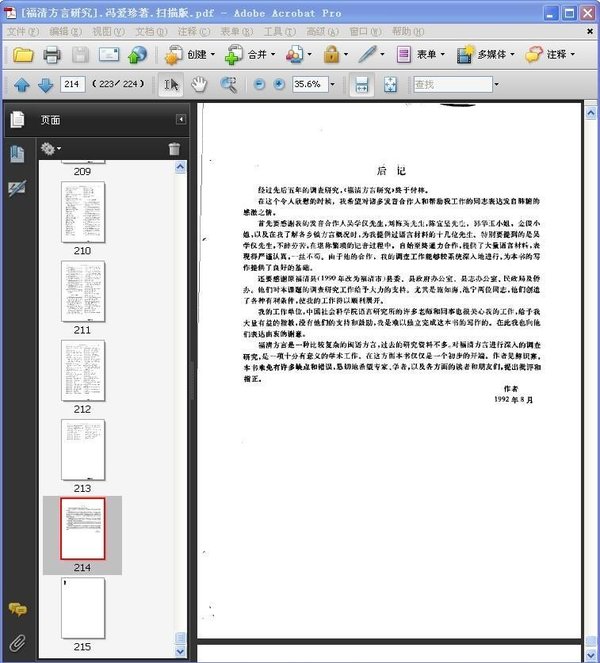Open the 文件 menu
Viewport: 600px width, 663px height.
22,31
